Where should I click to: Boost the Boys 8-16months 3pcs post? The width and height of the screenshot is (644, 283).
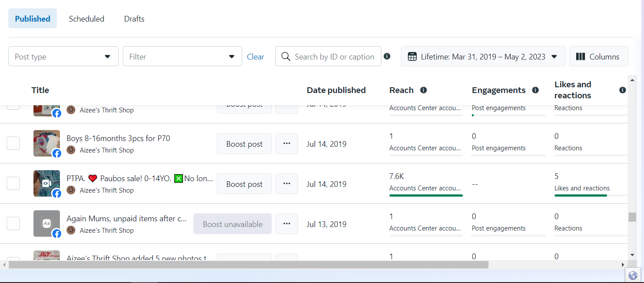pos(244,144)
